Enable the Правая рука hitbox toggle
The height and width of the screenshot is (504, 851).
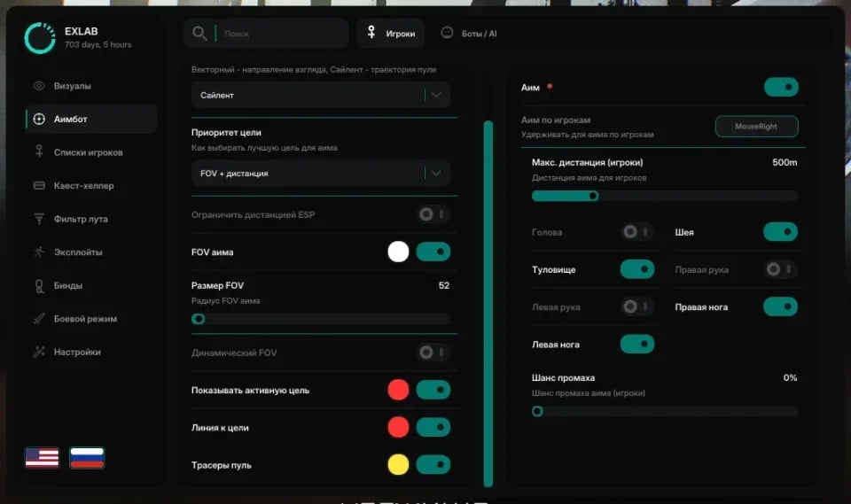pos(781,269)
